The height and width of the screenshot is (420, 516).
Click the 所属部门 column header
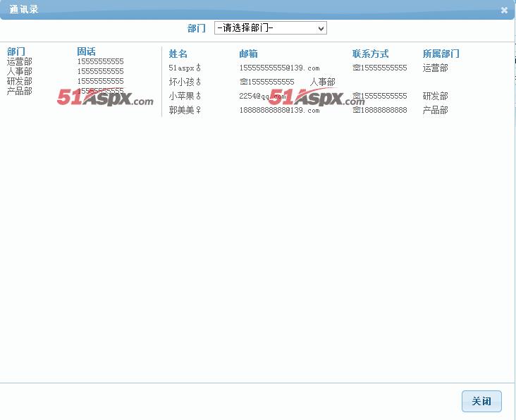(441, 54)
